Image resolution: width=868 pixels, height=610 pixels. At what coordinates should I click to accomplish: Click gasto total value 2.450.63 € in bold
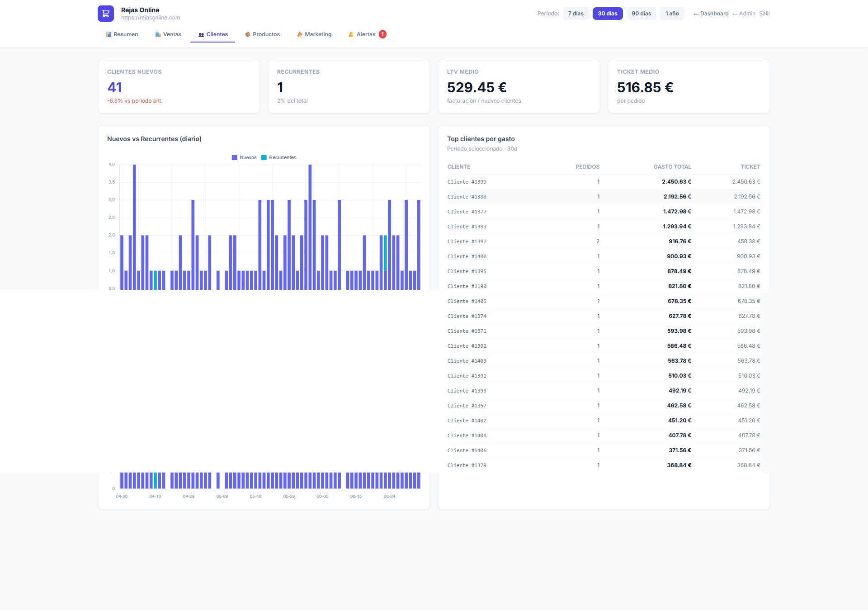coord(676,182)
